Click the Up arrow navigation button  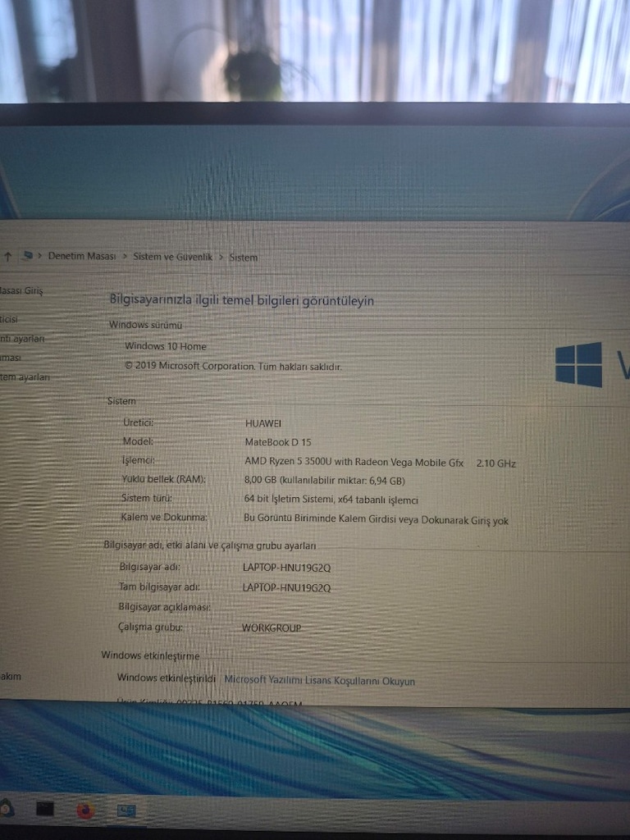(x=7, y=257)
